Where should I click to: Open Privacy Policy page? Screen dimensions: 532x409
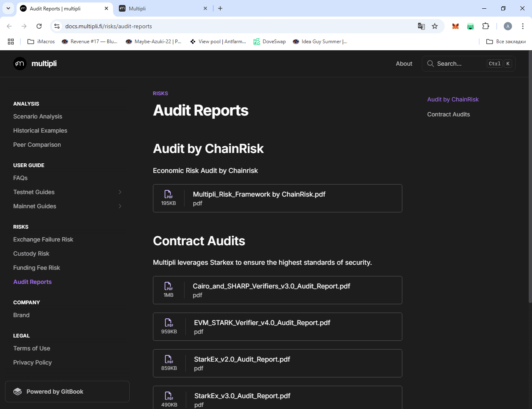click(32, 362)
